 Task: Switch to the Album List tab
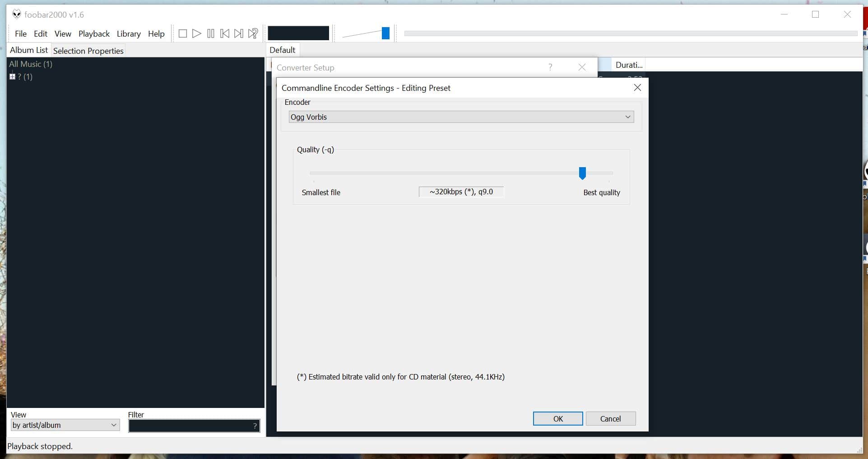point(29,50)
